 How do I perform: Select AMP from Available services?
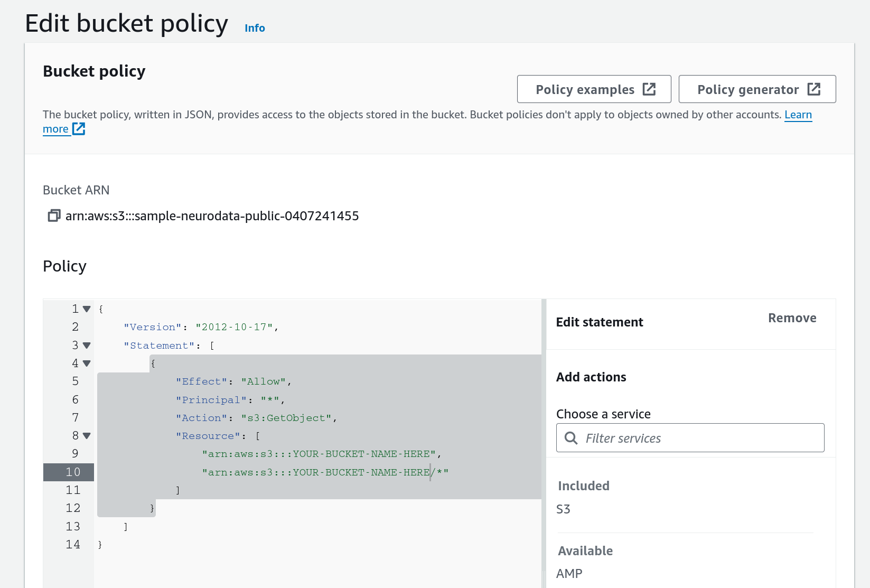[x=569, y=573]
